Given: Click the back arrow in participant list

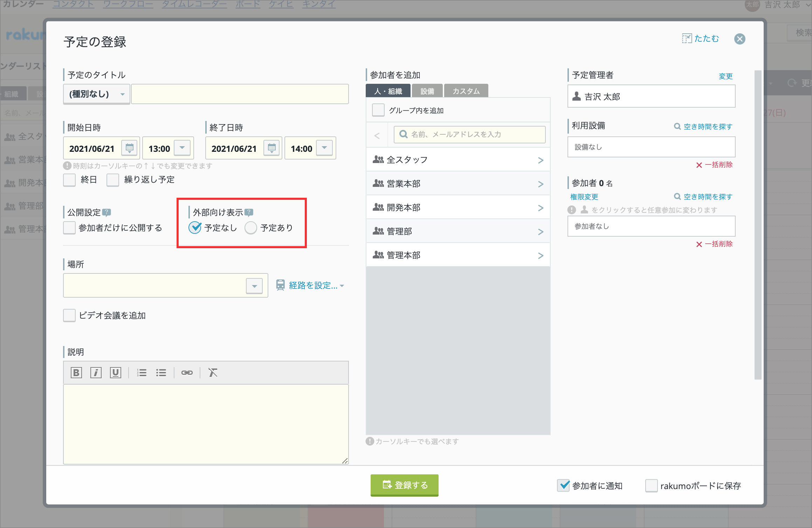Looking at the screenshot, I should (377, 135).
